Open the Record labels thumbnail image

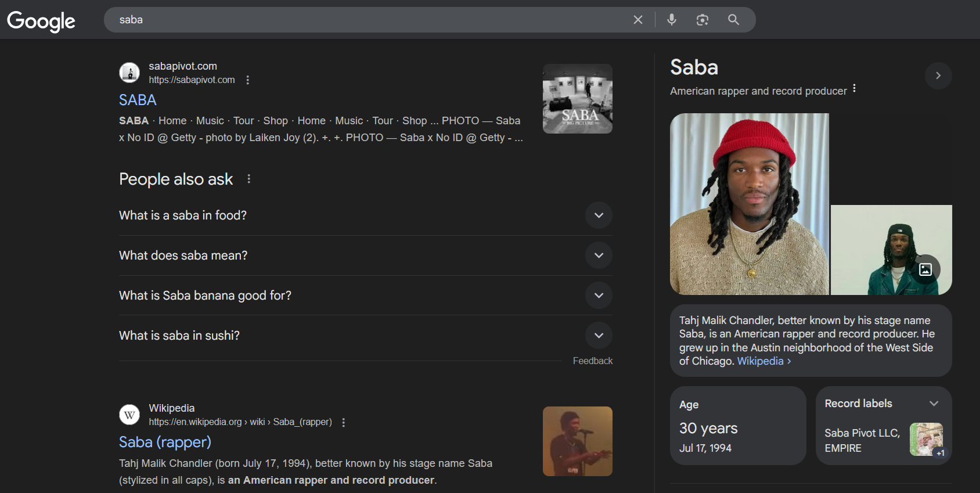927,440
